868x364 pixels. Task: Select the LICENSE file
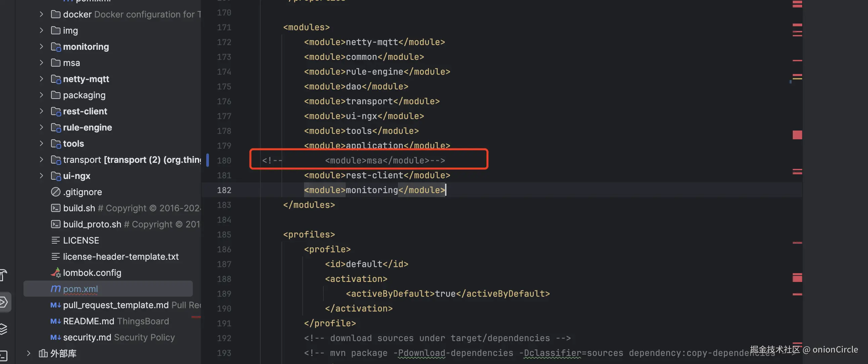[81, 241]
